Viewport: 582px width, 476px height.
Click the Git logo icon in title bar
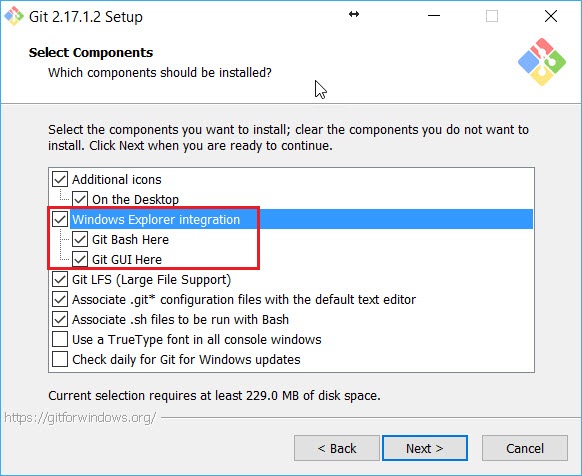(x=14, y=16)
